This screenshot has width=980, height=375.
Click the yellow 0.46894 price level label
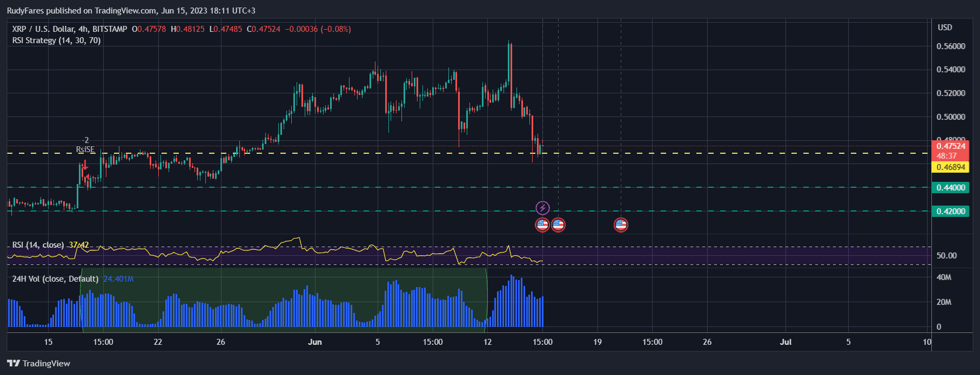click(950, 167)
